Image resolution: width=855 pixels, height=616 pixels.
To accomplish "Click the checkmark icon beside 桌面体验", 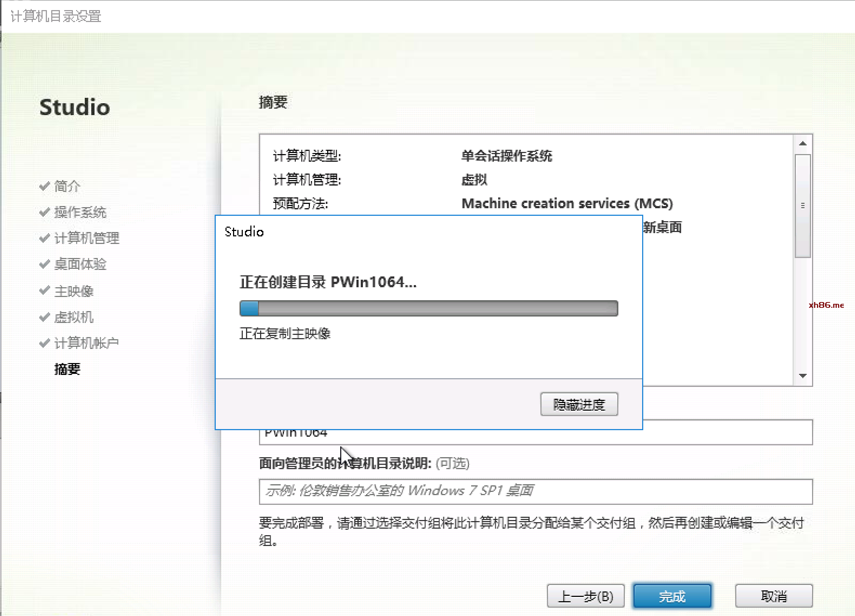I will pos(44,264).
